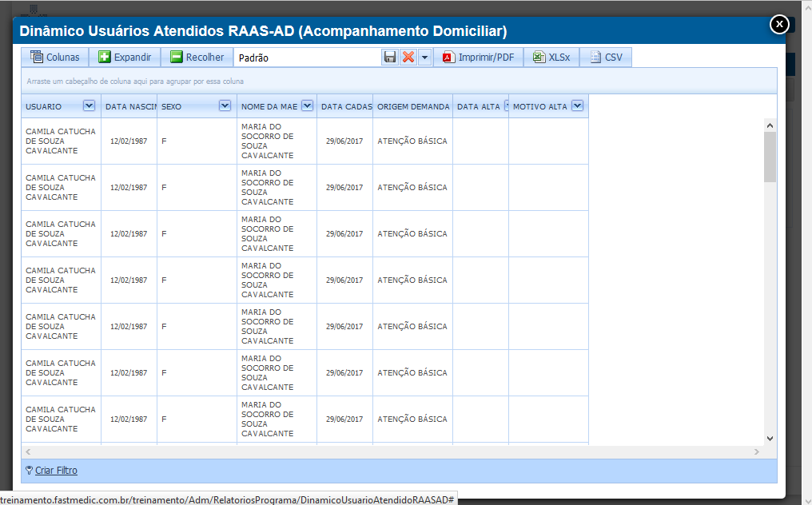Click the Expandir button
This screenshot has width=812, height=505.
(125, 57)
